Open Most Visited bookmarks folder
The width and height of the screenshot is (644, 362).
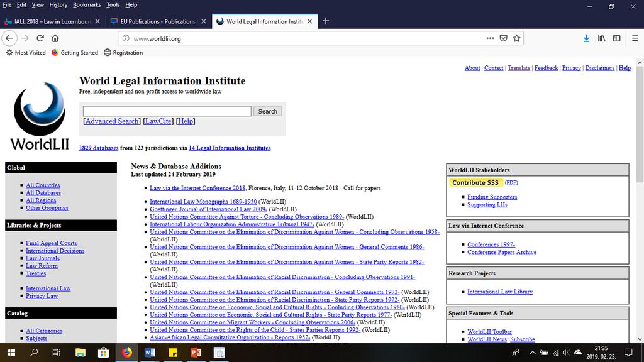(26, 53)
